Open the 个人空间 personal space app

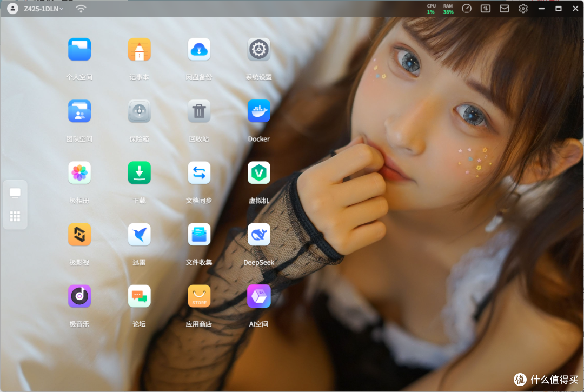(x=79, y=50)
